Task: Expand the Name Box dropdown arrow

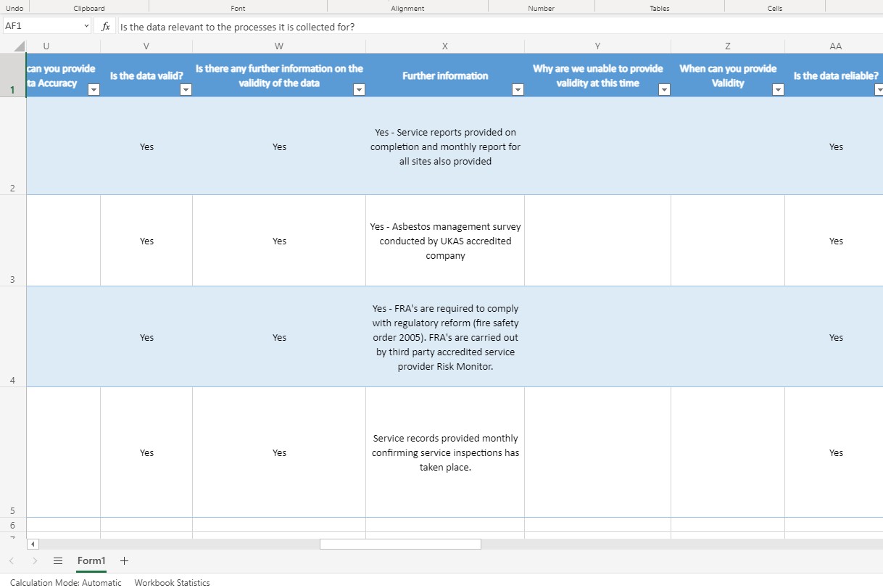Action: [87, 26]
